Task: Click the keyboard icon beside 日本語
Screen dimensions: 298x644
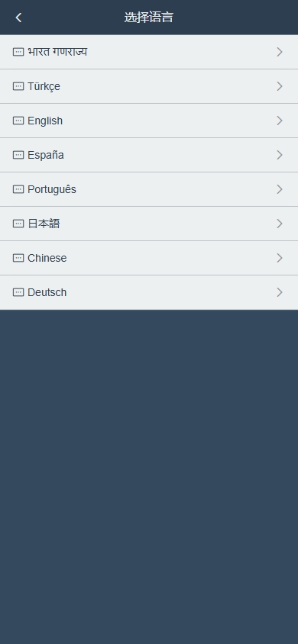Action: click(x=18, y=224)
